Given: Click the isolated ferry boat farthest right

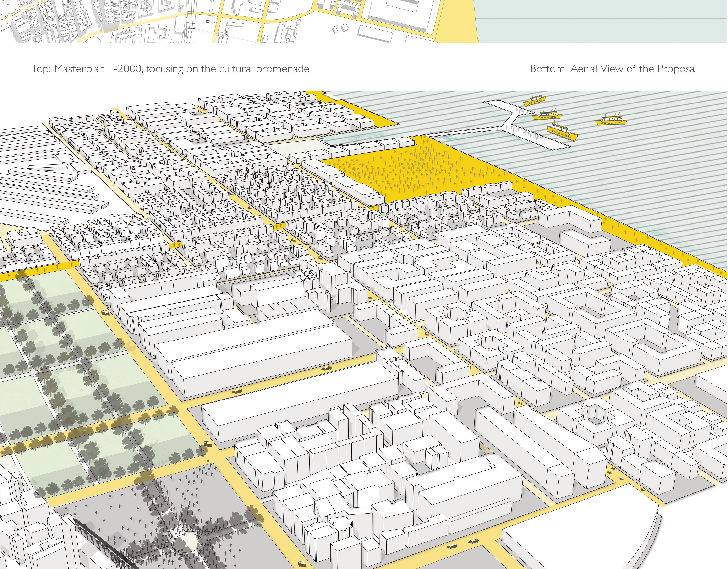Looking at the screenshot, I should (611, 120).
